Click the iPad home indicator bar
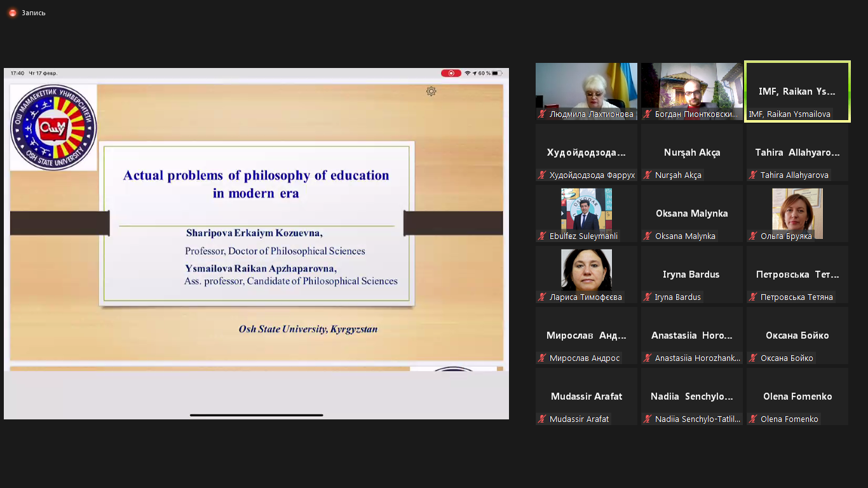This screenshot has width=868, height=488. (256, 415)
